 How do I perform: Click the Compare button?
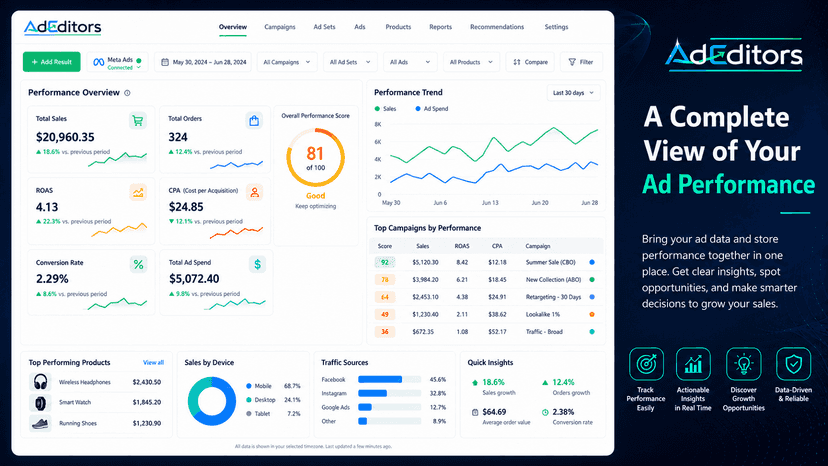(x=530, y=62)
